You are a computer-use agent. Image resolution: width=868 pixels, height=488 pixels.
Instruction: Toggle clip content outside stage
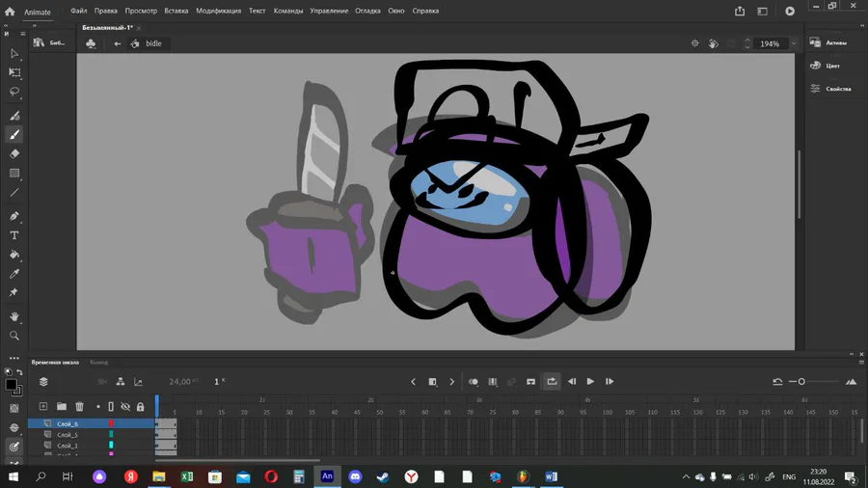pyautogui.click(x=732, y=43)
